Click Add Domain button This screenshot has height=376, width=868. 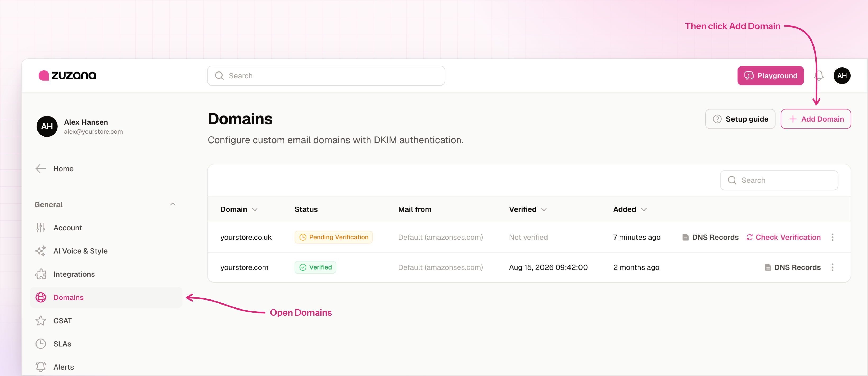point(816,119)
